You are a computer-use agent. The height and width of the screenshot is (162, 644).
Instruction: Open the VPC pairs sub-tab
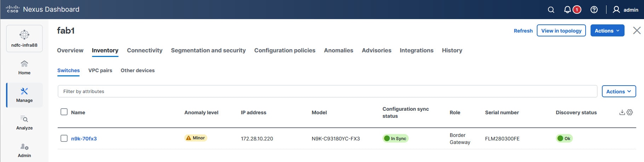pos(100,70)
